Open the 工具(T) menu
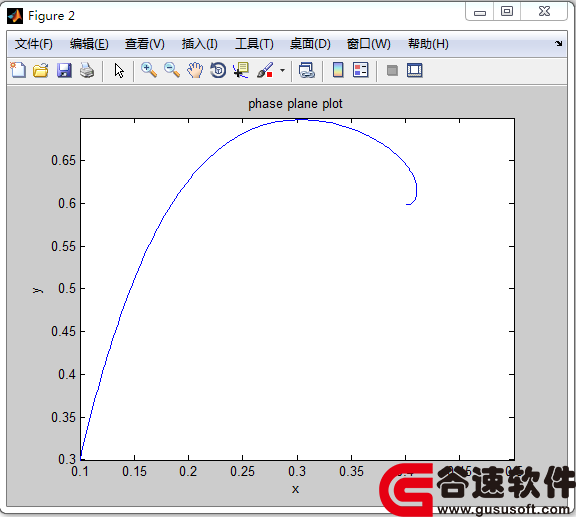Image resolution: width=576 pixels, height=517 pixels. click(254, 44)
